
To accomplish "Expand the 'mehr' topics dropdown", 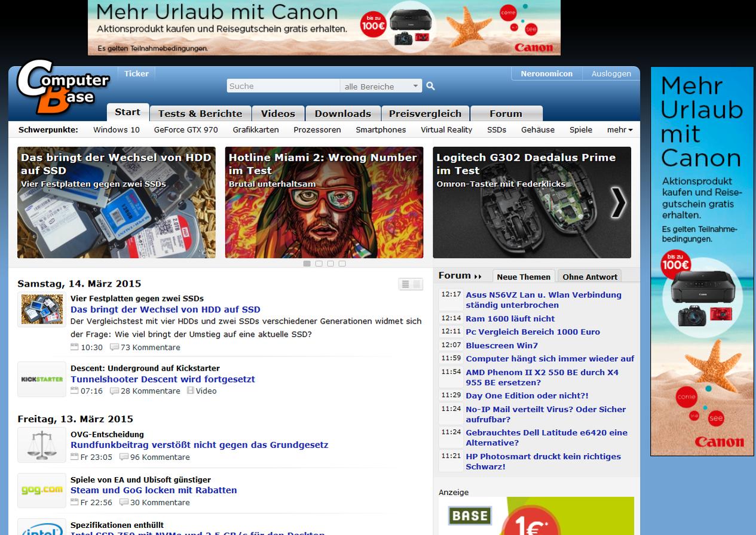I will click(x=620, y=130).
